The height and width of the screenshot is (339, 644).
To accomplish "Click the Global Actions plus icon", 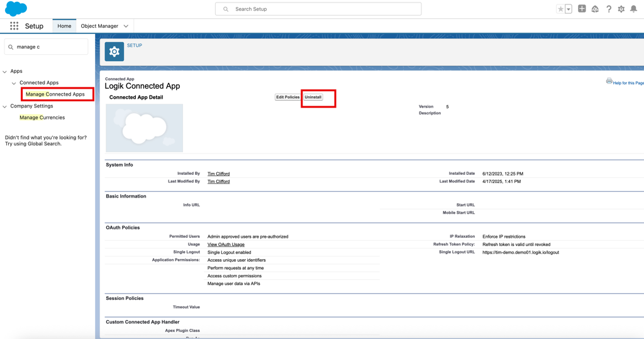I will [582, 9].
